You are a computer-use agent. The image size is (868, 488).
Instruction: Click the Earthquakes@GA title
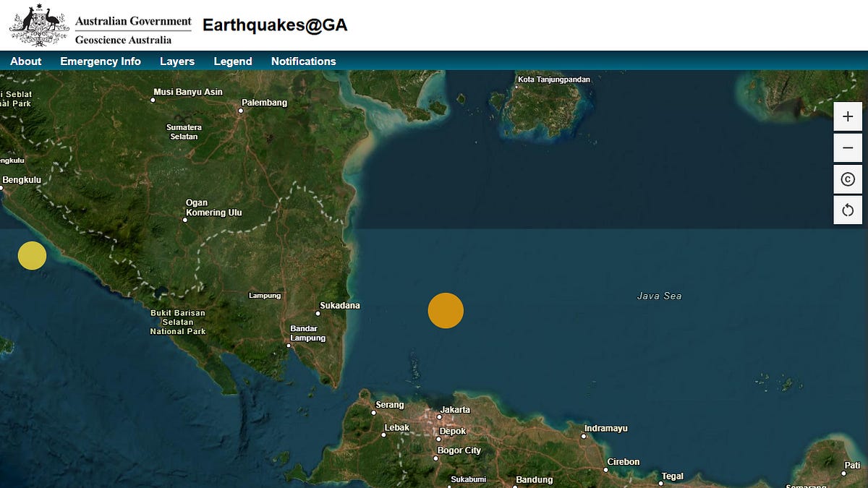click(x=275, y=25)
